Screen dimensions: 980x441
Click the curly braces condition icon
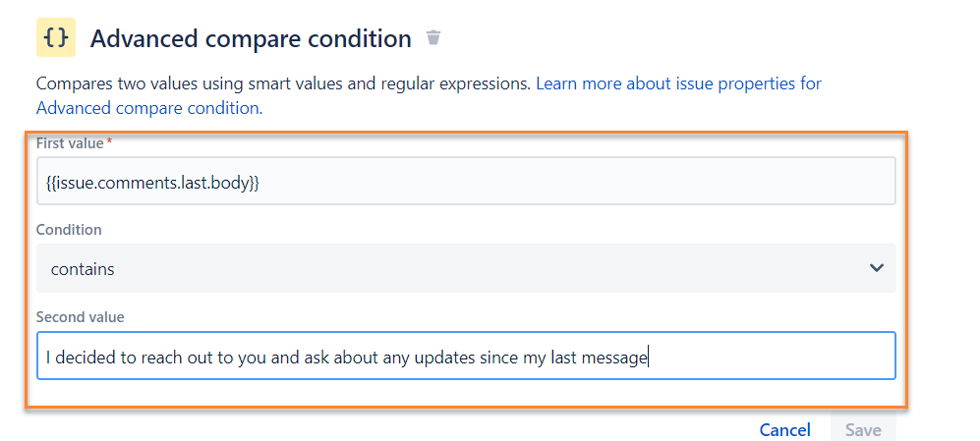point(56,38)
